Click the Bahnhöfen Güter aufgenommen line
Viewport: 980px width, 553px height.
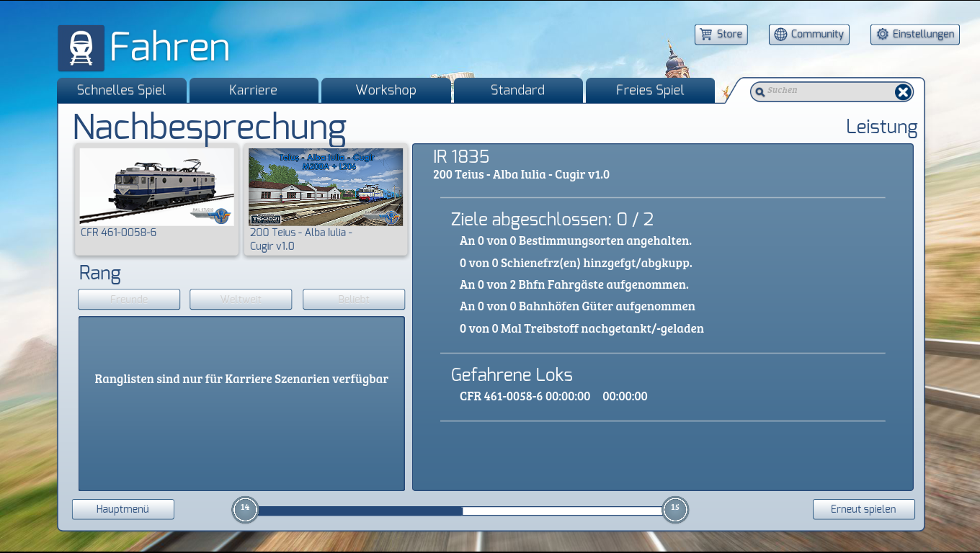(577, 306)
